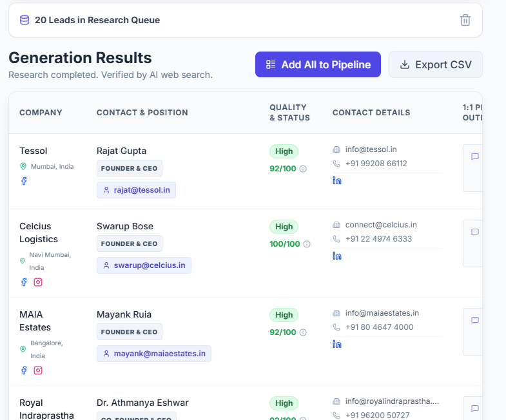Add all leads to pipeline
The image size is (506, 420).
click(x=318, y=64)
